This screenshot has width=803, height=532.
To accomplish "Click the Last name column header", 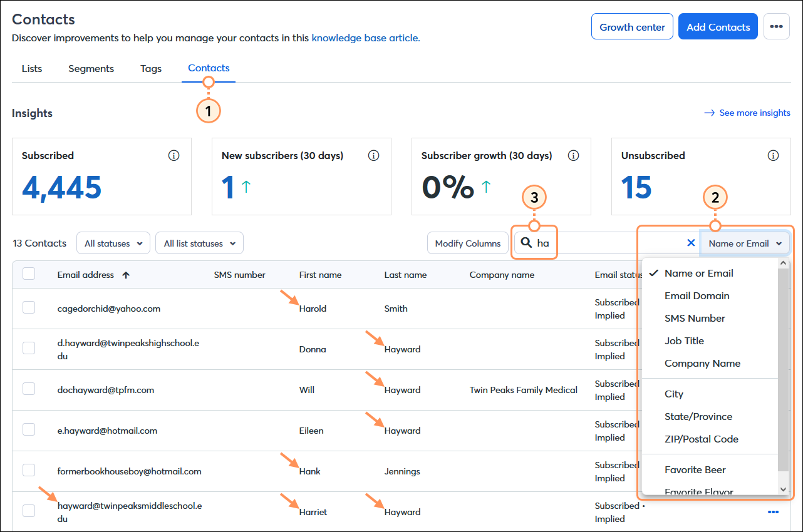I will [405, 275].
